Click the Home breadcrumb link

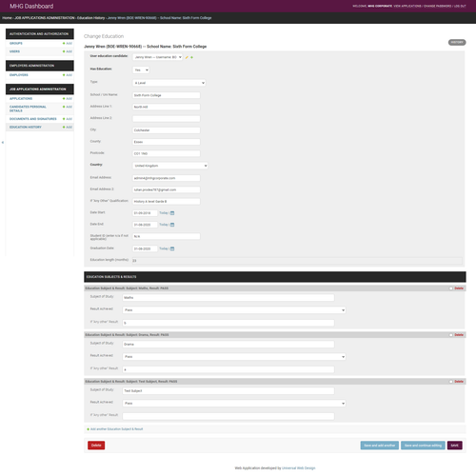click(7, 18)
